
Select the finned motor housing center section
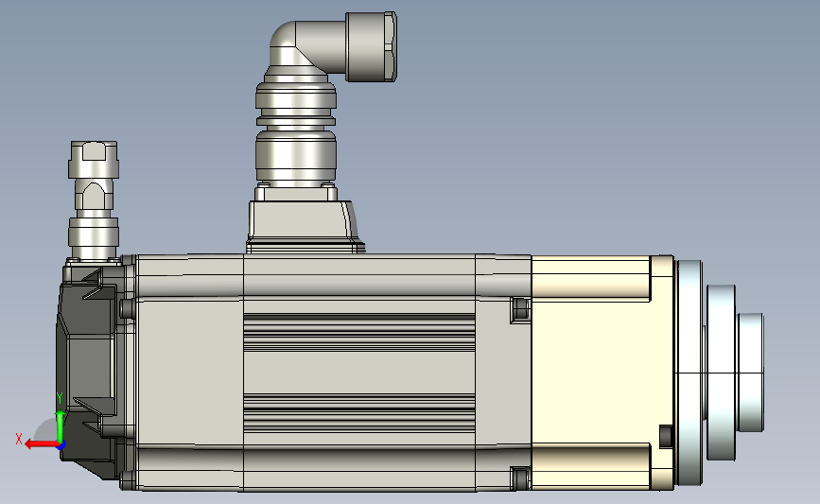coord(359,373)
